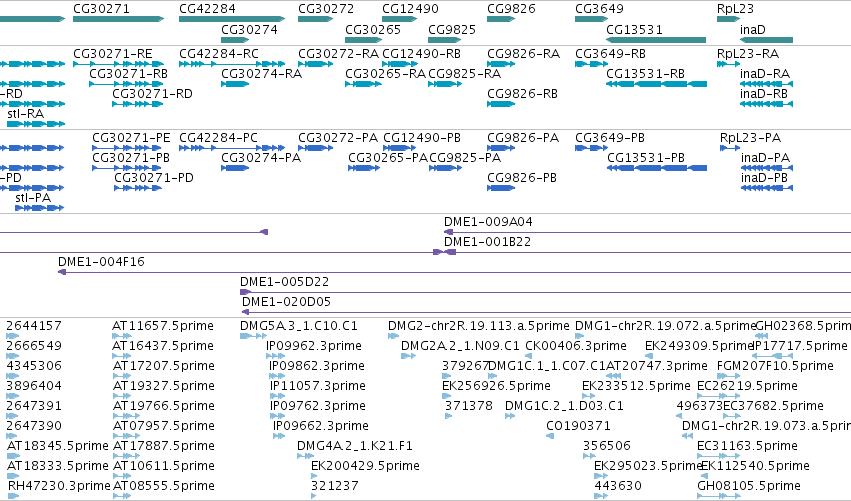This screenshot has width=851, height=501.
Task: Click the CG13531-PB protein glyph
Action: 657,168
